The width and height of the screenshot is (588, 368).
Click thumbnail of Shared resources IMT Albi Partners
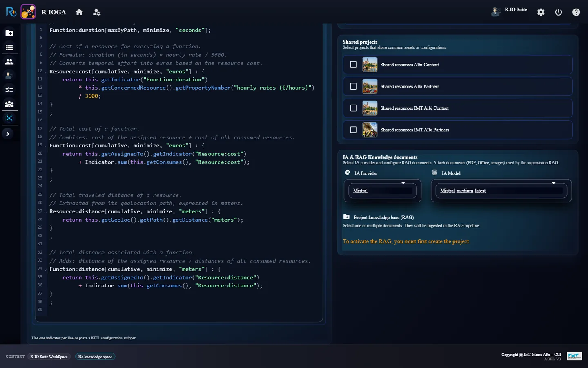click(370, 130)
